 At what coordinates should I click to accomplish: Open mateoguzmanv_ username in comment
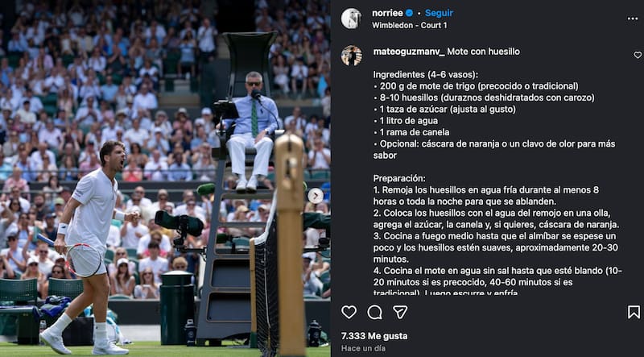(409, 52)
